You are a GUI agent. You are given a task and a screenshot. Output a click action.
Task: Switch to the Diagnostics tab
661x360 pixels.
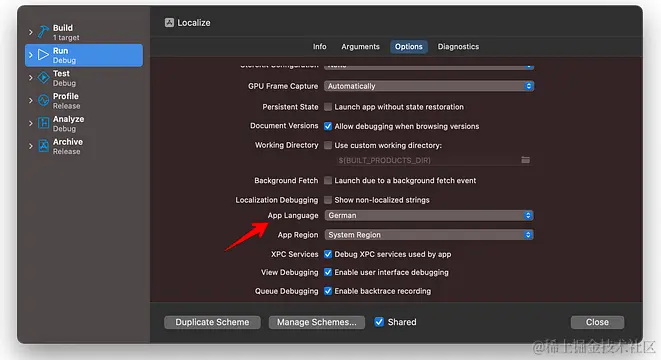pyautogui.click(x=458, y=47)
